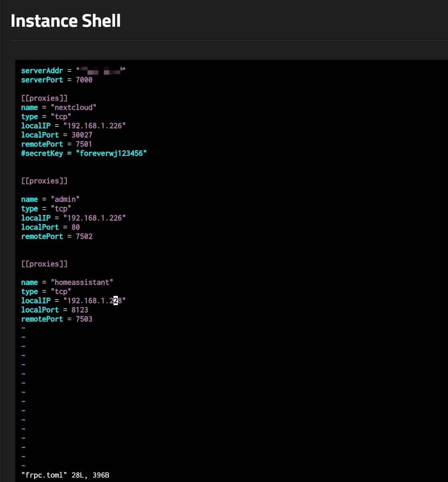Click the commented #secretKey line

[x=84, y=153]
